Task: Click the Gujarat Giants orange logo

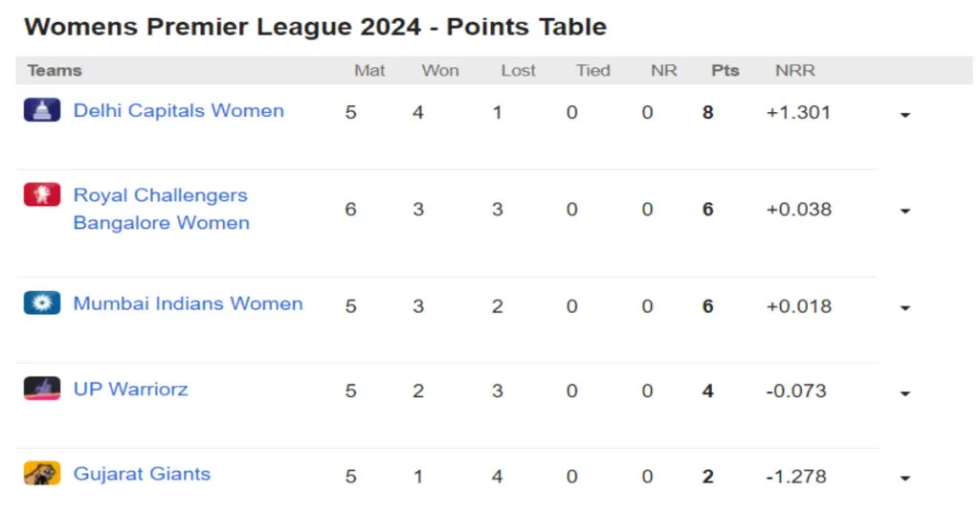Action: (x=42, y=473)
